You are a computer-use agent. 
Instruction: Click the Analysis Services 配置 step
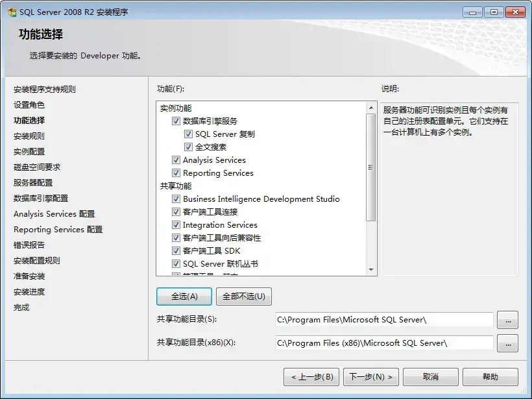pyautogui.click(x=54, y=214)
